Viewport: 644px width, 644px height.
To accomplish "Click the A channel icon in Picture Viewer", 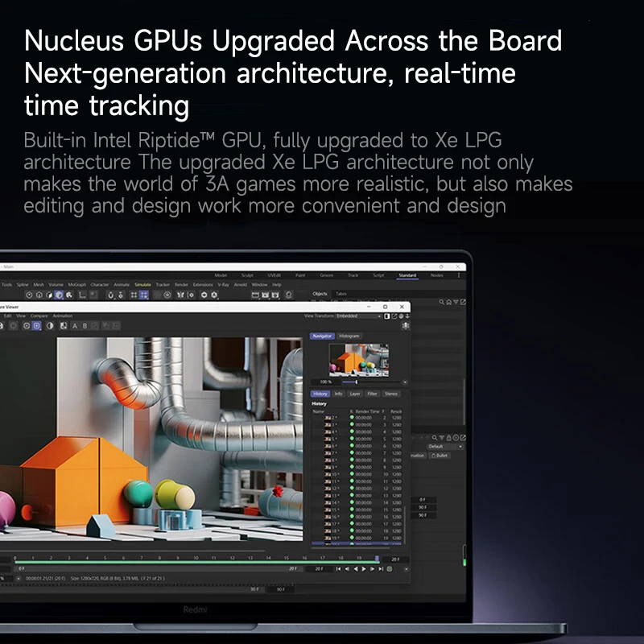I will point(74,326).
